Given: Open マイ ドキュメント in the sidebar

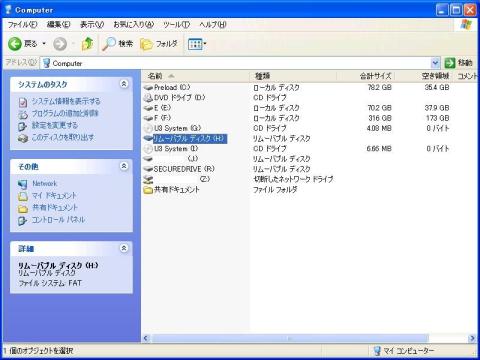Looking at the screenshot, I should pos(54,195).
